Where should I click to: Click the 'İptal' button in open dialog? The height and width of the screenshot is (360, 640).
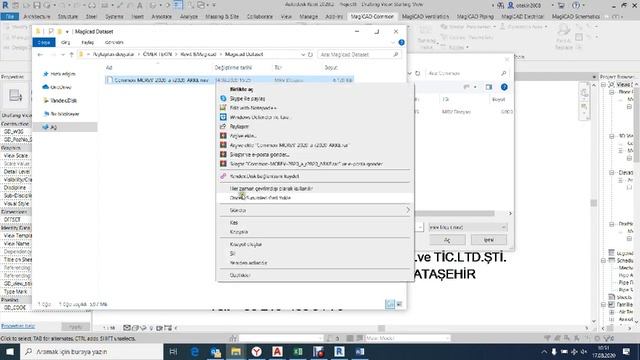[489, 240]
